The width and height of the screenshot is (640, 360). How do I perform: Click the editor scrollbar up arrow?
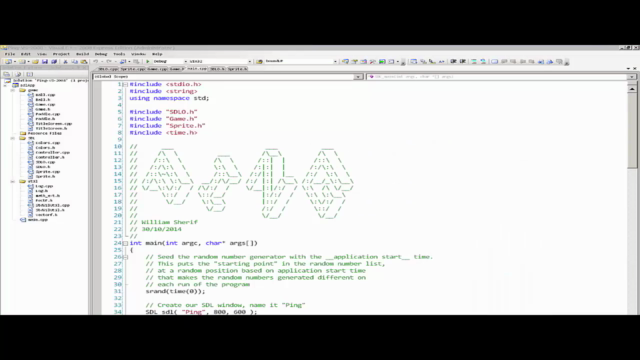[x=632, y=88]
